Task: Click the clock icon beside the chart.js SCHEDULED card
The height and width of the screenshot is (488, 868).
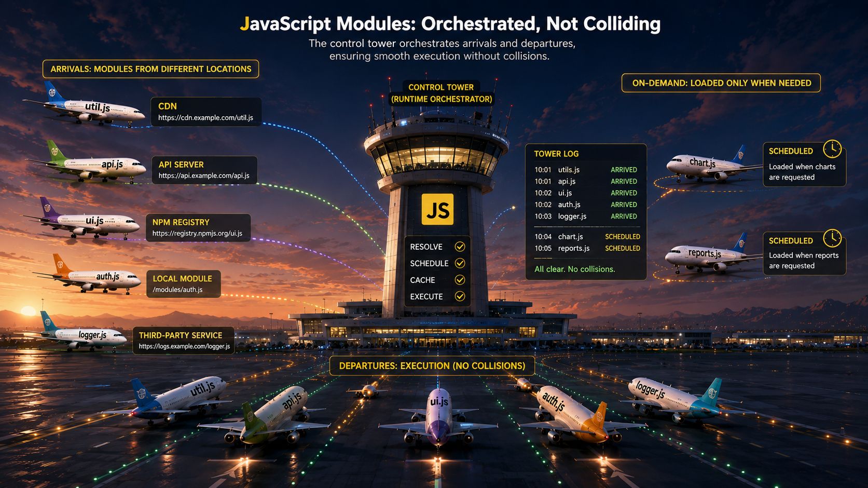Action: coord(832,149)
